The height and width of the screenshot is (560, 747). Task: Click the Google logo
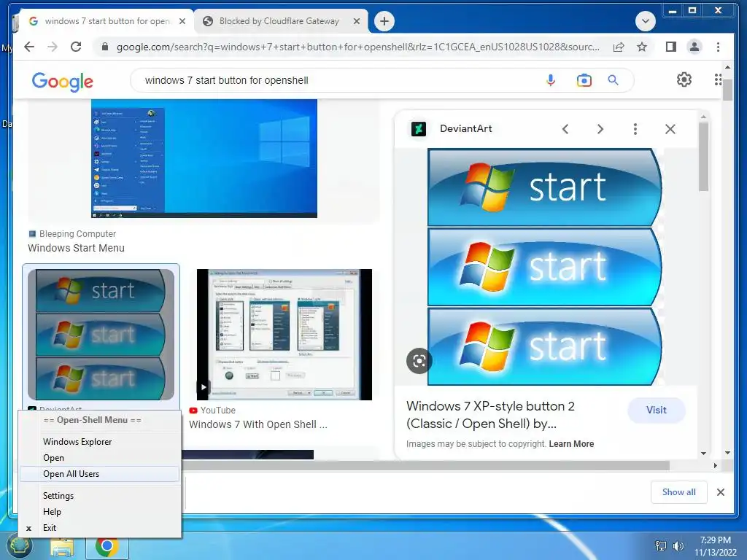click(x=63, y=82)
